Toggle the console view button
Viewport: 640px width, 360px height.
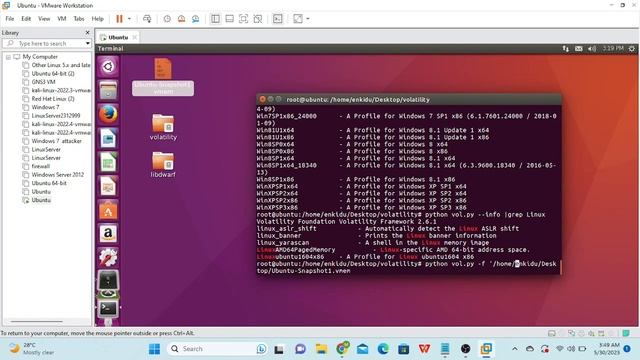tap(278, 19)
